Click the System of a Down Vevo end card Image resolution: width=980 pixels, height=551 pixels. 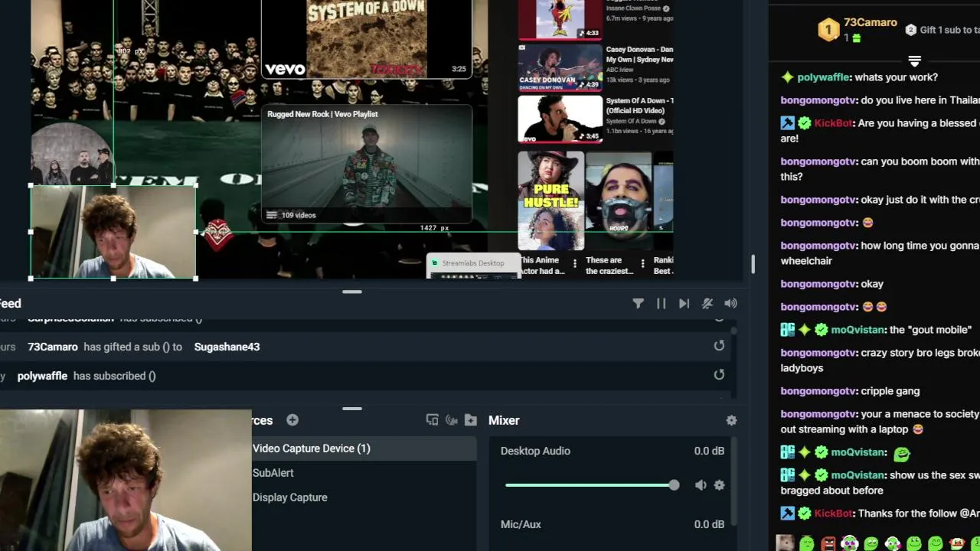click(x=367, y=38)
